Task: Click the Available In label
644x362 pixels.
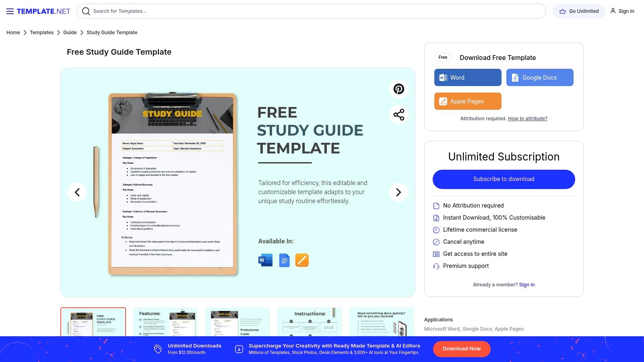Action: point(276,241)
